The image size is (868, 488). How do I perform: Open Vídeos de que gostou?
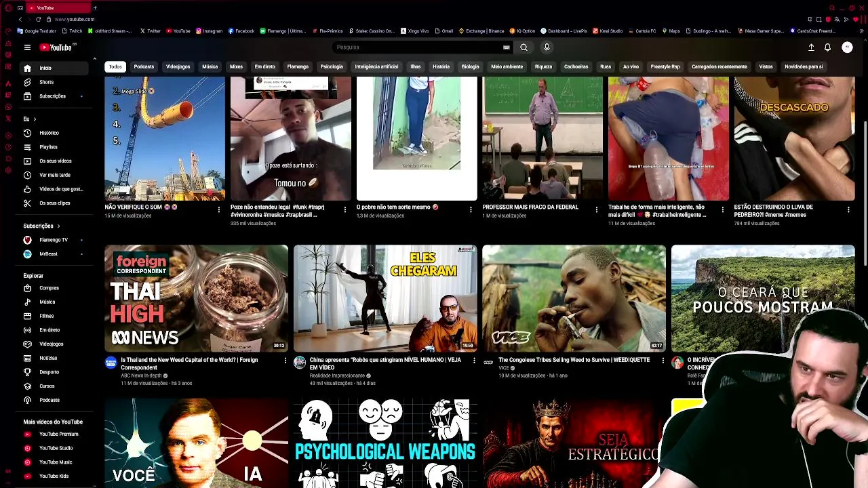[x=54, y=189]
